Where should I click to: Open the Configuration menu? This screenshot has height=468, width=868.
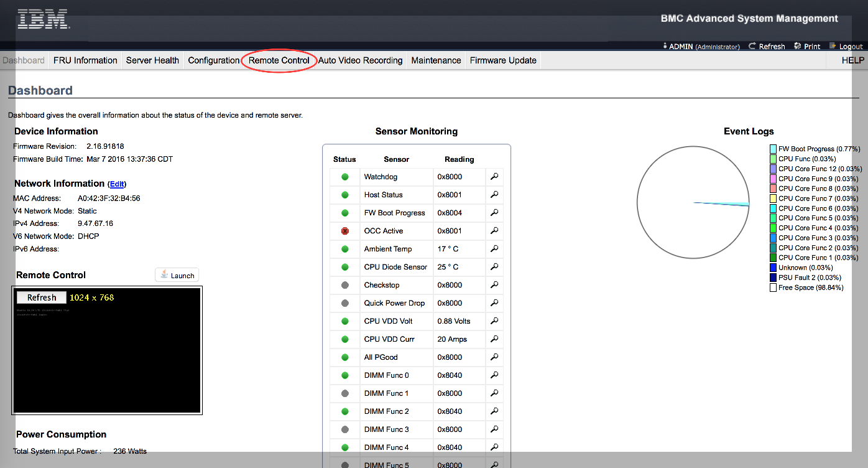click(213, 60)
